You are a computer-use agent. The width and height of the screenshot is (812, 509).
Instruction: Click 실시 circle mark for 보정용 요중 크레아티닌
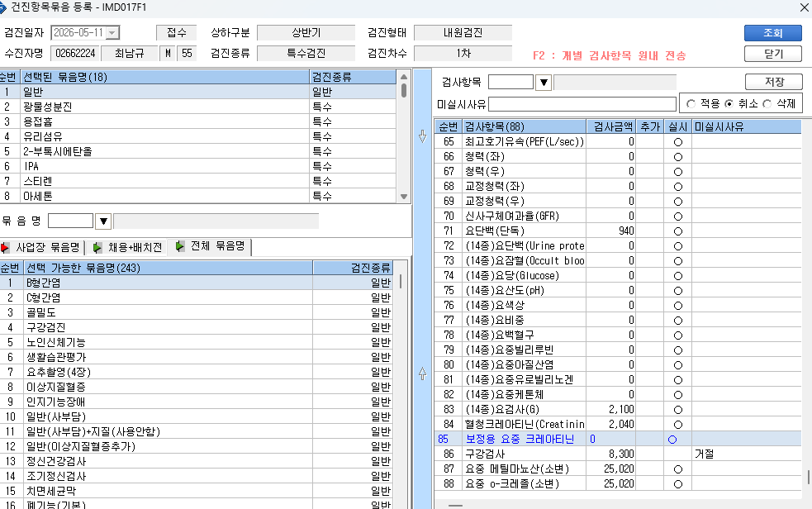672,439
